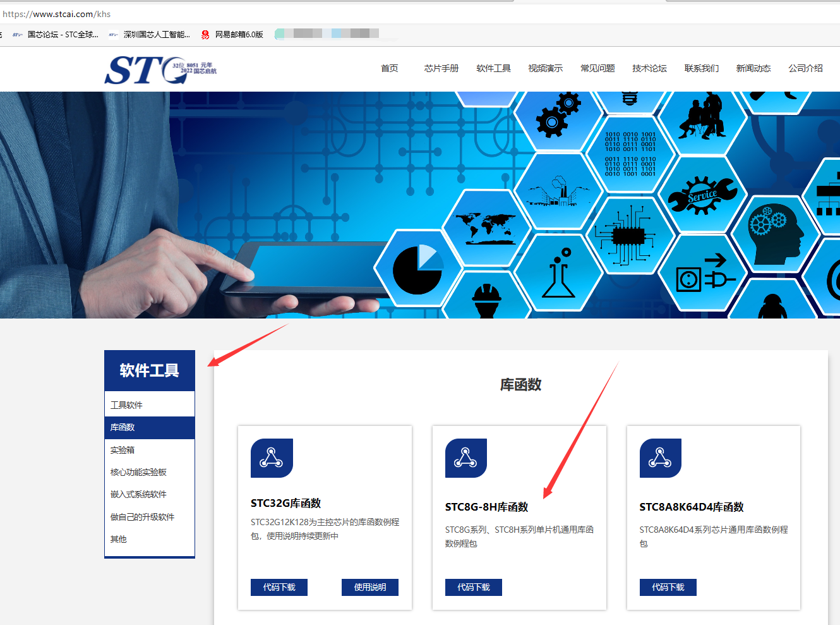Click 使用说明 for STC32G库函数

pos(370,587)
